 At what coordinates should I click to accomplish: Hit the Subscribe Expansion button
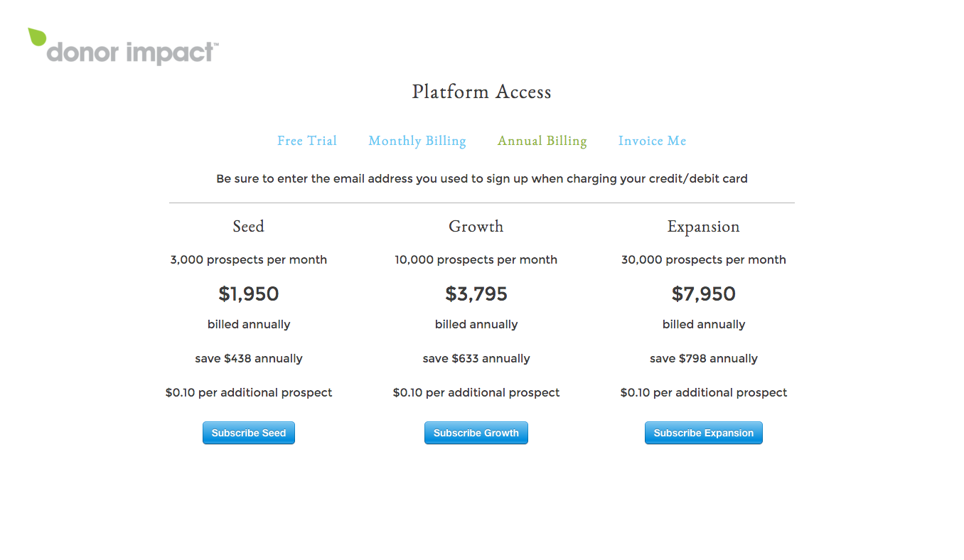click(x=704, y=433)
